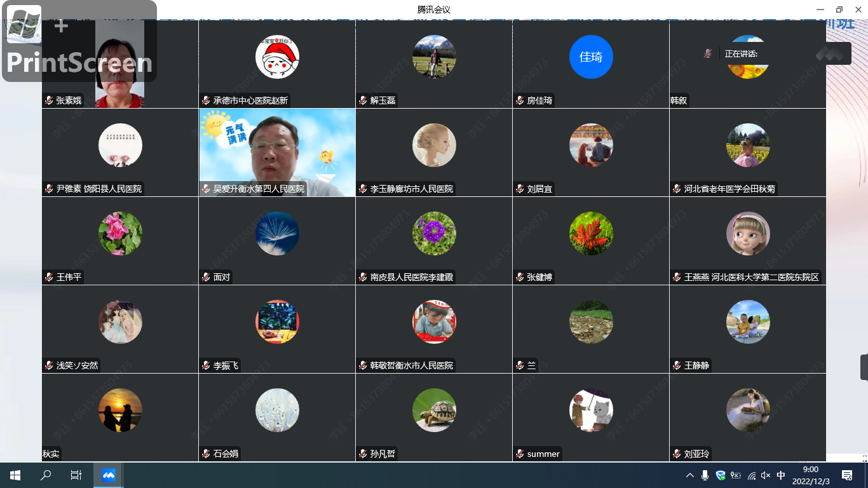Expand the collapsed side panel handle
868x488 pixels.
(864, 367)
